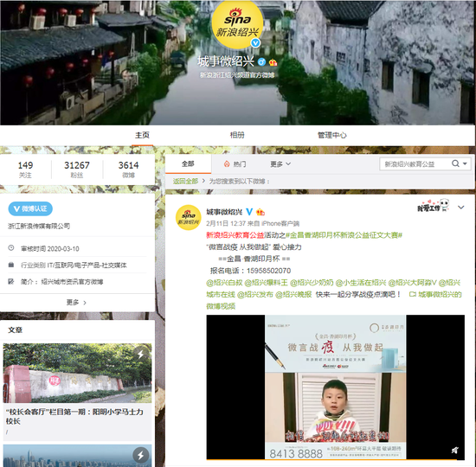The image size is (476, 467).
Task: Click lightning icon on the city skyline article
Action: (x=141, y=455)
